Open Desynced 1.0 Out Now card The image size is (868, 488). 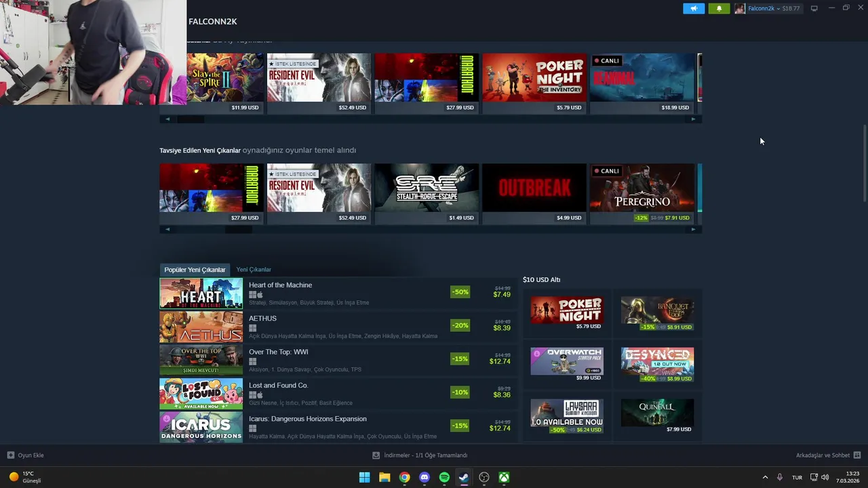pos(657,365)
